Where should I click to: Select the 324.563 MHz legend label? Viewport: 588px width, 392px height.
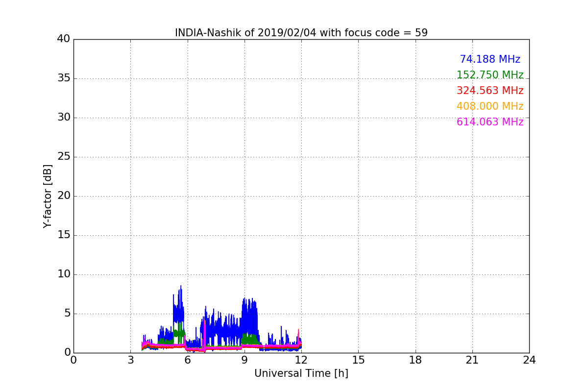click(x=490, y=91)
